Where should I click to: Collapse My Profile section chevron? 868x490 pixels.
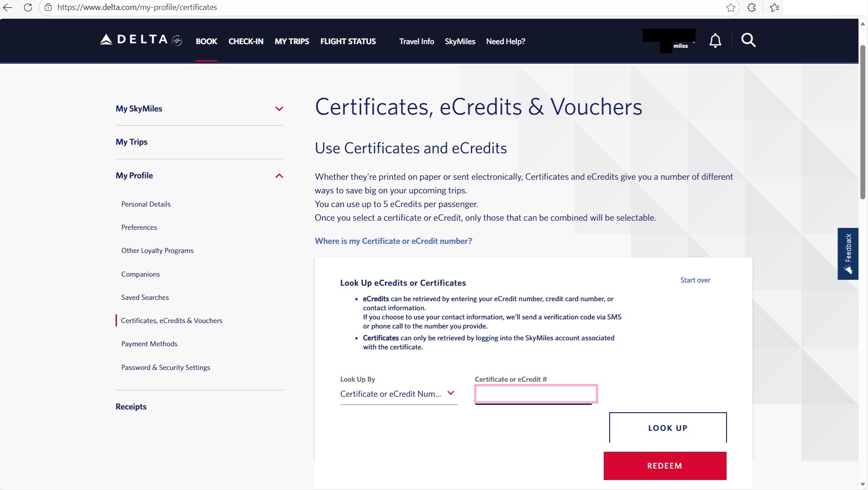[x=279, y=176]
